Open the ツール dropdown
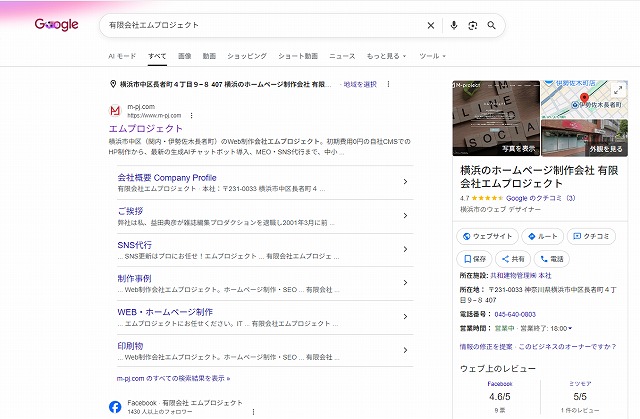Screen dimensions: 640x419 pos(432,56)
